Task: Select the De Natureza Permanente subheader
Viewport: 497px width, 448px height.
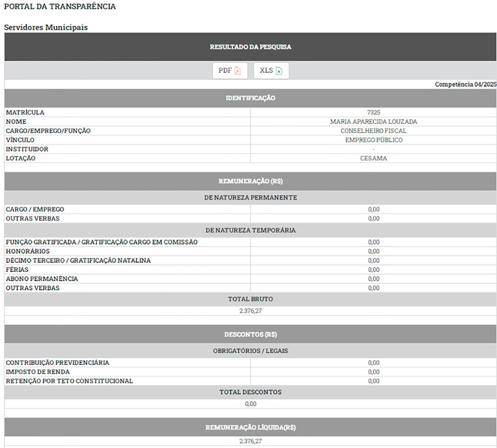Action: 251,198
